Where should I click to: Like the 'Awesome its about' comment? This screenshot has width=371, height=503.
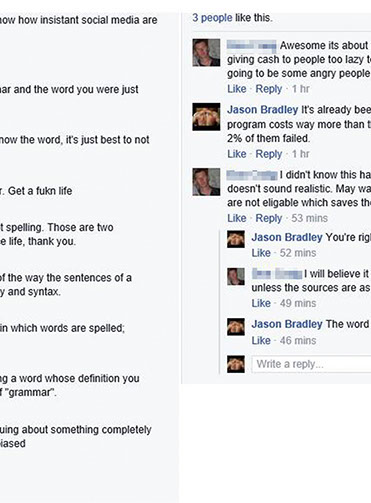pyautogui.click(x=237, y=89)
